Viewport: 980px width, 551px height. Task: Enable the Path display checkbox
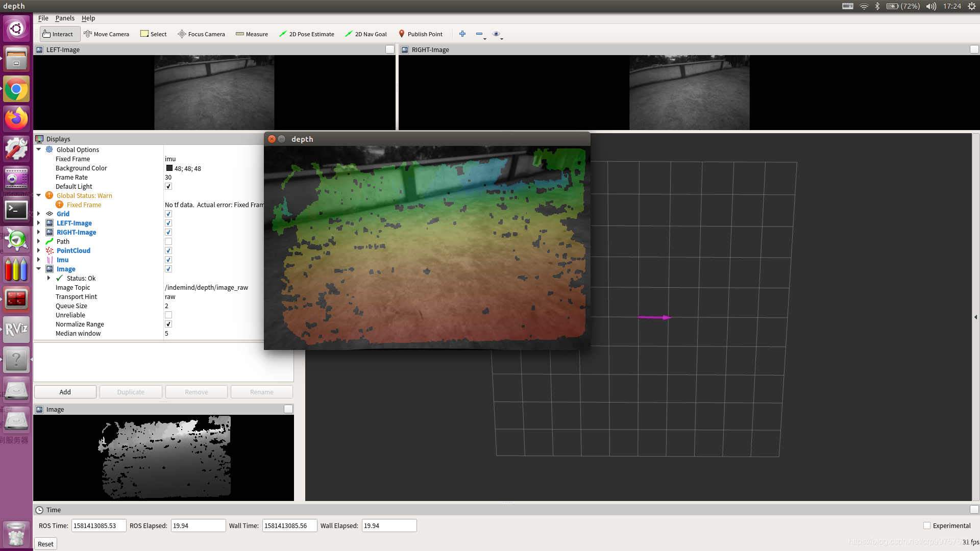click(168, 242)
